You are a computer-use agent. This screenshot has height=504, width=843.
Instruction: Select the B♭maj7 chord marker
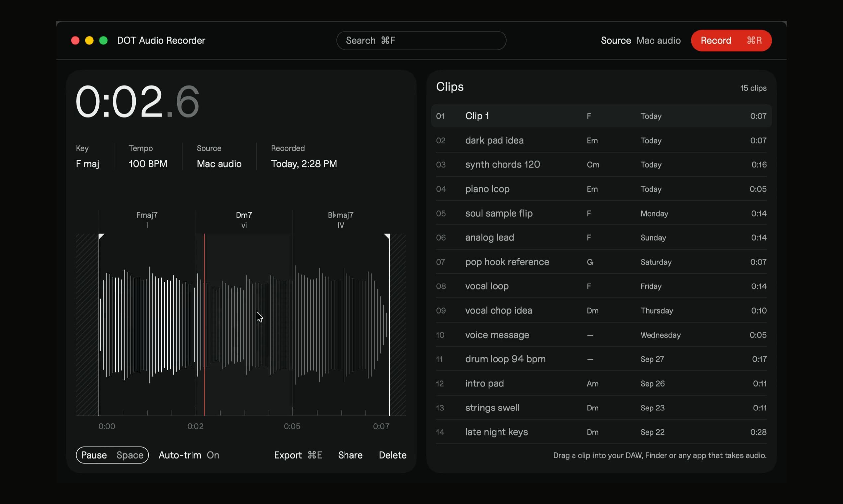click(x=341, y=220)
